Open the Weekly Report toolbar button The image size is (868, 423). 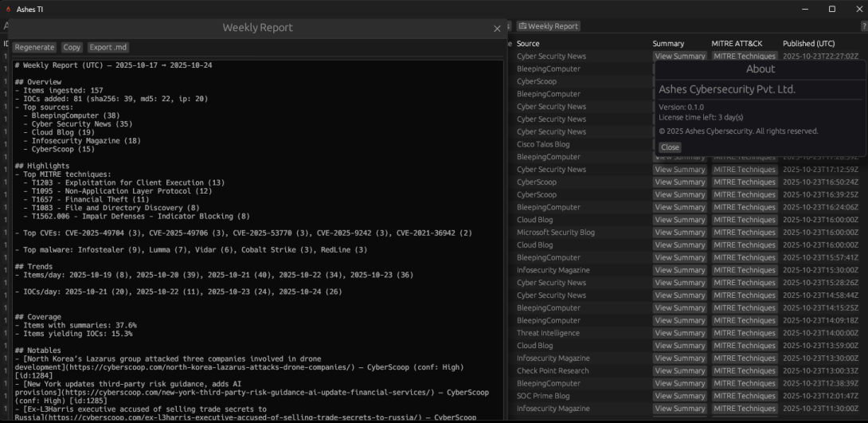[549, 26]
